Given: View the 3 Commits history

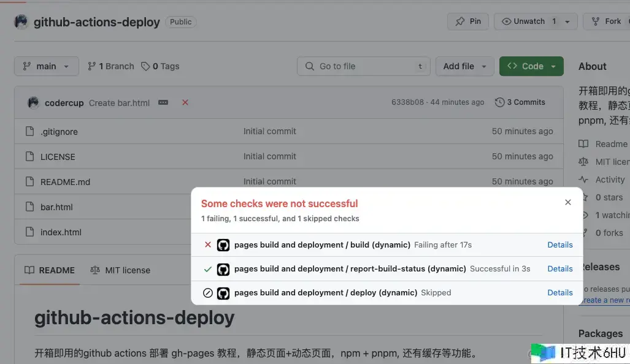Looking at the screenshot, I should [520, 102].
